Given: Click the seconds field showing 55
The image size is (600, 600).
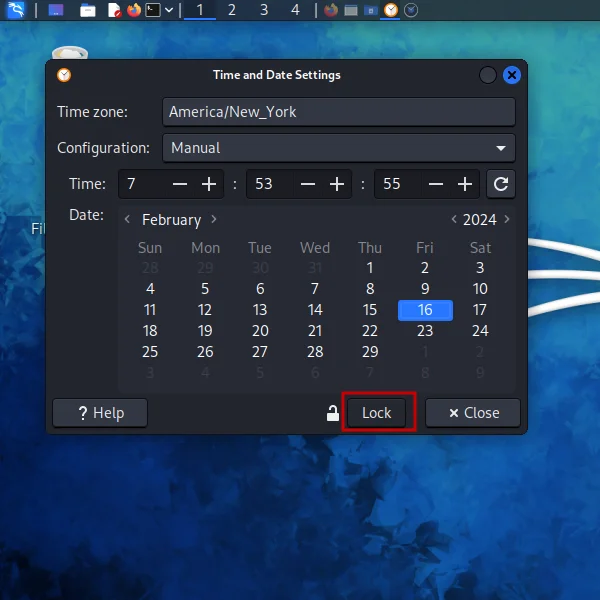Looking at the screenshot, I should coord(398,184).
